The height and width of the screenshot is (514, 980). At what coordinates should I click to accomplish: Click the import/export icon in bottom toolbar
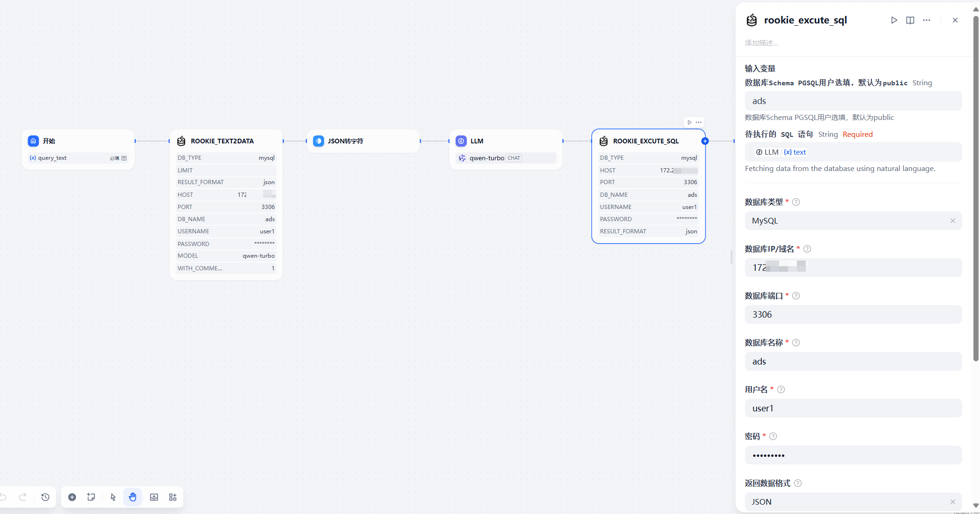(154, 497)
